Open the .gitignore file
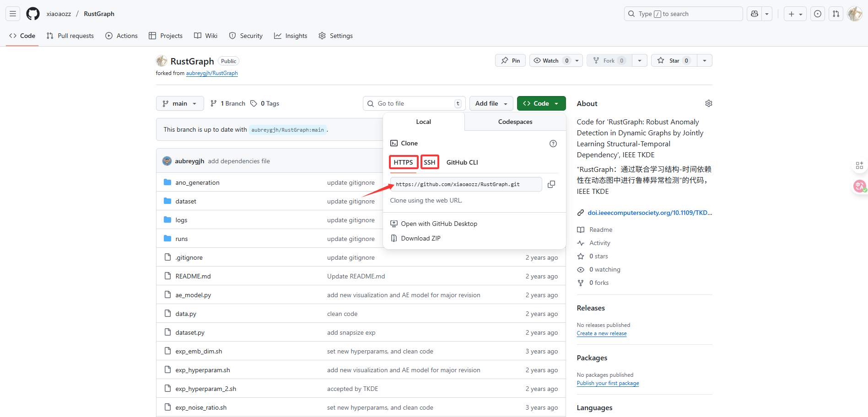This screenshot has width=868, height=417. coord(189,257)
